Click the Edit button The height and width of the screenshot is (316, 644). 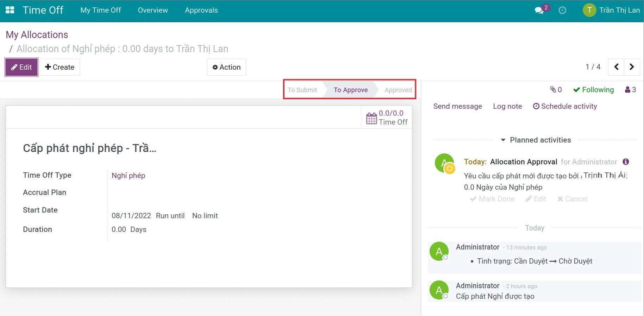click(21, 67)
